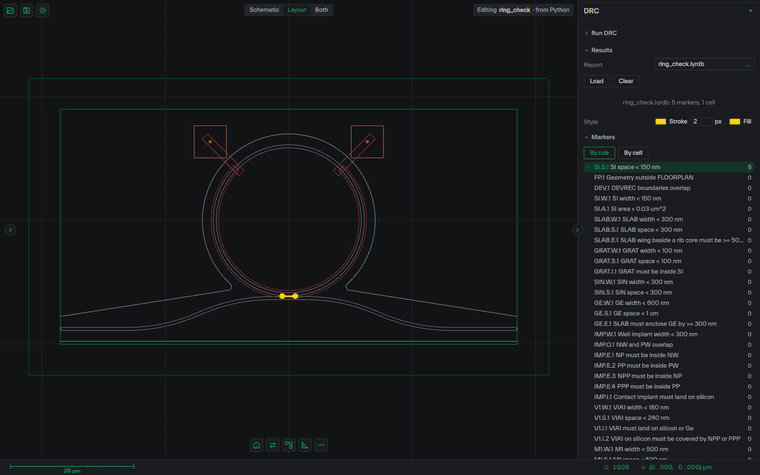Click the home fit-view icon
This screenshot has height=475, width=760.
click(256, 445)
